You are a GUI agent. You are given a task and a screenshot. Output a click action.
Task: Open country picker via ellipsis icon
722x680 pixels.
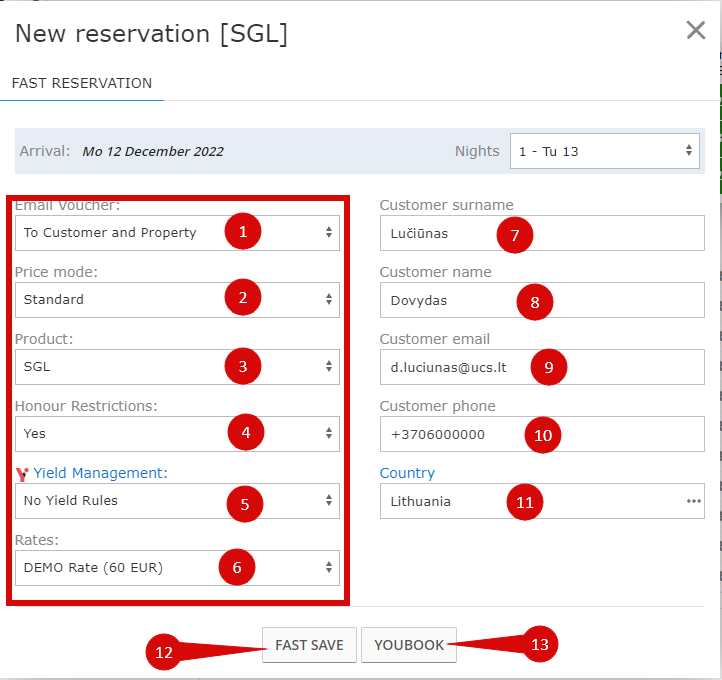[x=693, y=501]
